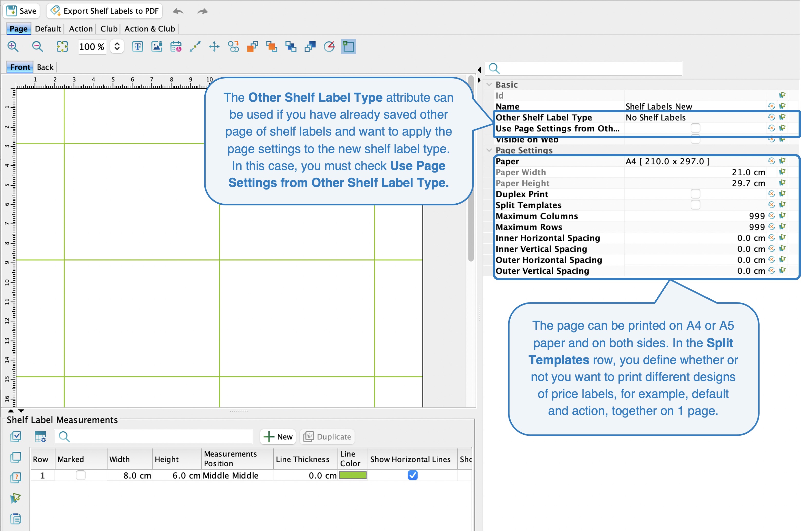
Task: Click the Shelf Label Measurements search field
Action: (x=154, y=437)
